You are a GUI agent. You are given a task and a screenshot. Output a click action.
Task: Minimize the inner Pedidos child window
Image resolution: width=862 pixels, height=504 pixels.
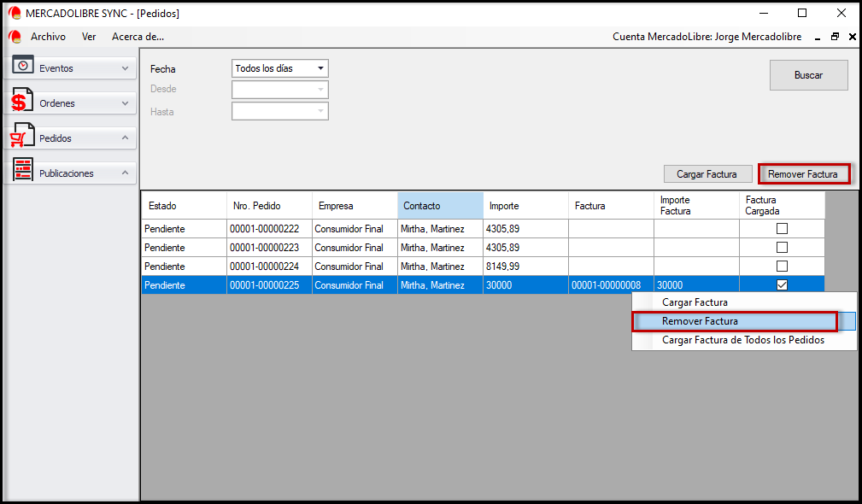[x=818, y=37]
